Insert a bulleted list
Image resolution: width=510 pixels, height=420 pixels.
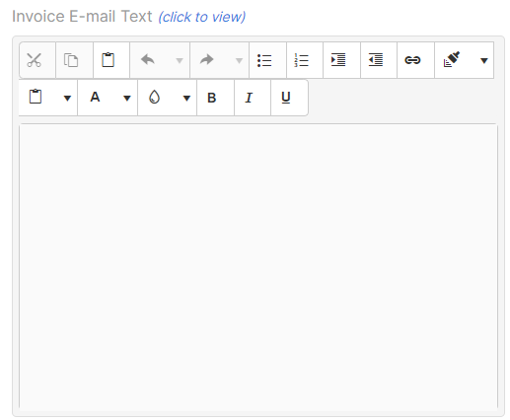point(264,60)
